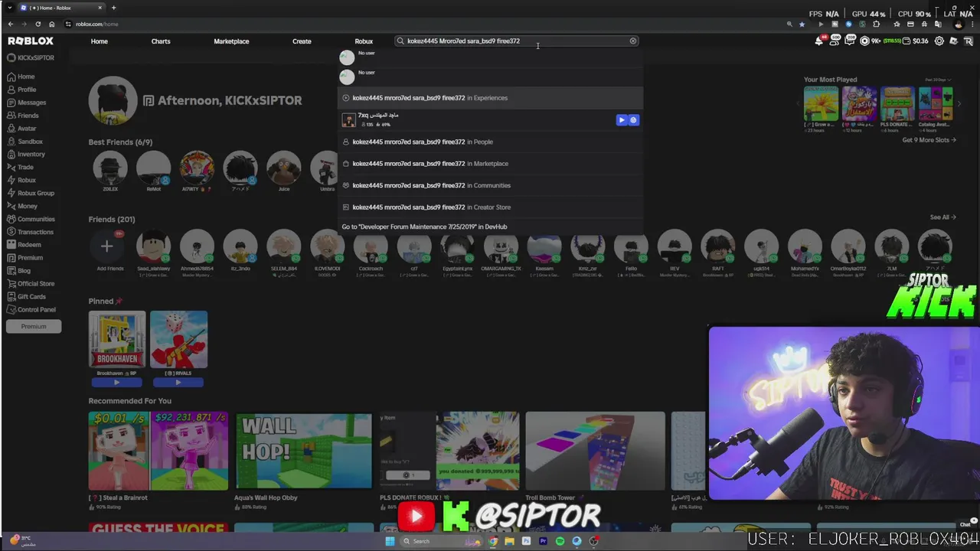This screenshot has height=551, width=980.
Task: Open Premiere Pro from the taskbar
Action: [543, 541]
